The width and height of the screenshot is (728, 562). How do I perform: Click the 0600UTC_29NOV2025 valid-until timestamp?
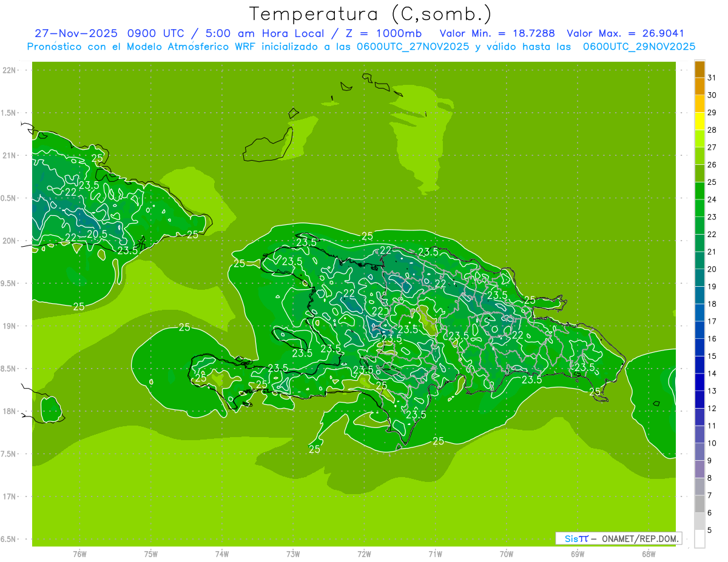[x=639, y=46]
